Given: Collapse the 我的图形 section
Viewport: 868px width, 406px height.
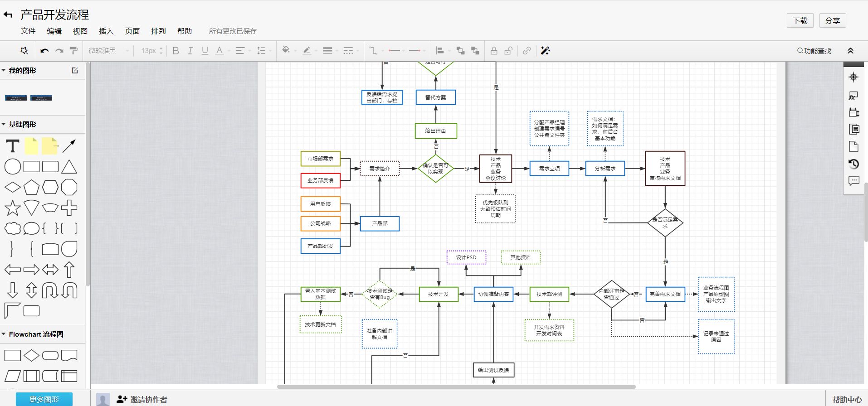Looking at the screenshot, I should click(x=4, y=70).
